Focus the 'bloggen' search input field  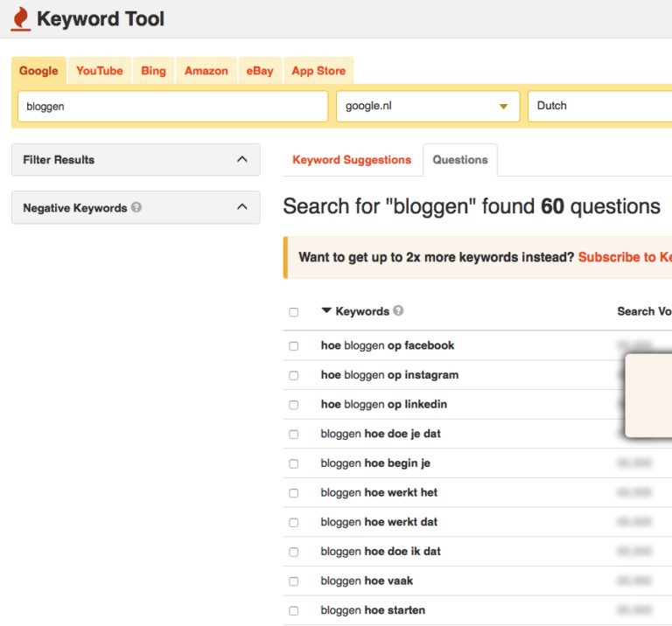click(x=172, y=106)
